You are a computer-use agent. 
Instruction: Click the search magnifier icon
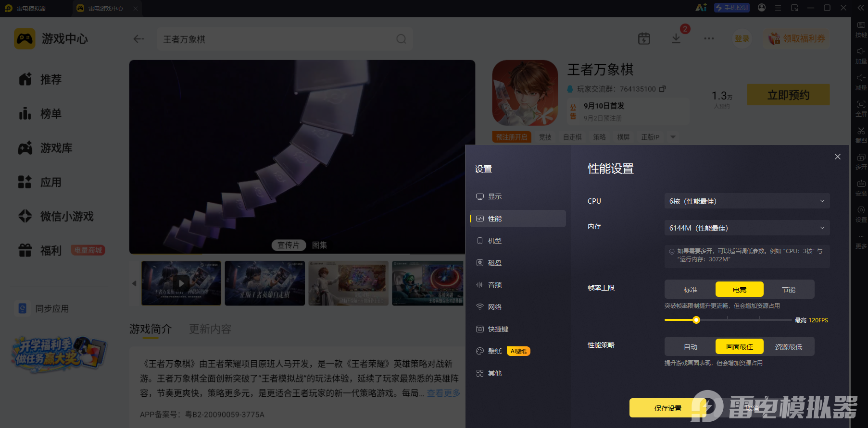click(401, 39)
